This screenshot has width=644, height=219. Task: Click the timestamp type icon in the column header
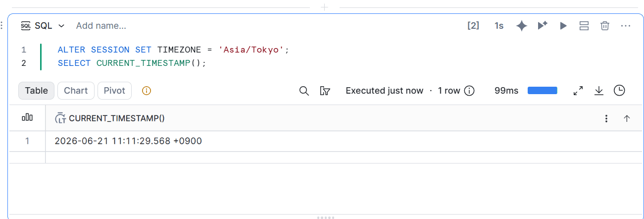click(60, 118)
